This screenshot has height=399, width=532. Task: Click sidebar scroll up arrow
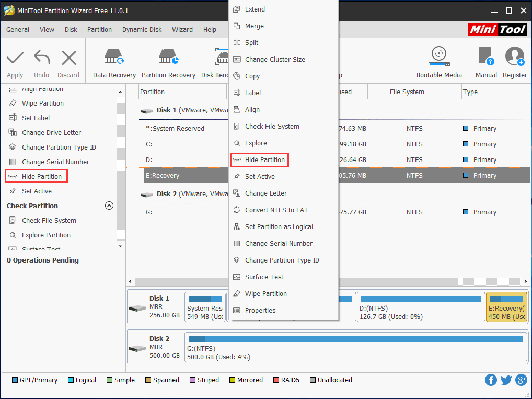(x=120, y=92)
